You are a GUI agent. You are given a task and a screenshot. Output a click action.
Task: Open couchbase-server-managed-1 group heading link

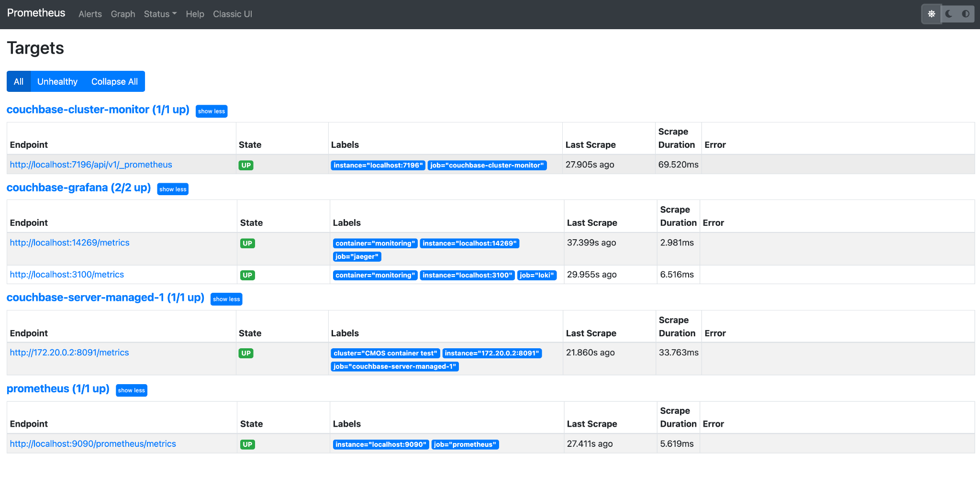pyautogui.click(x=105, y=298)
